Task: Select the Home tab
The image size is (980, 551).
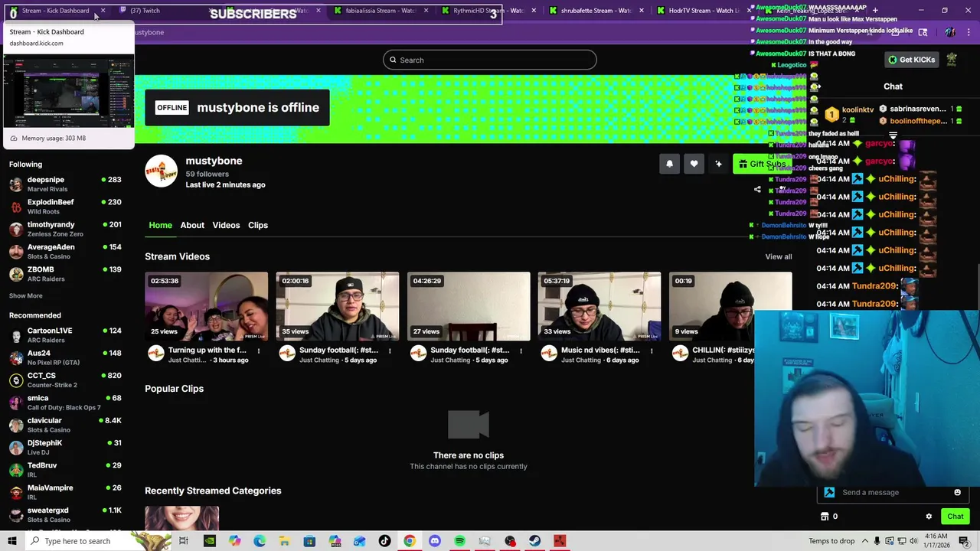Action: pyautogui.click(x=160, y=225)
